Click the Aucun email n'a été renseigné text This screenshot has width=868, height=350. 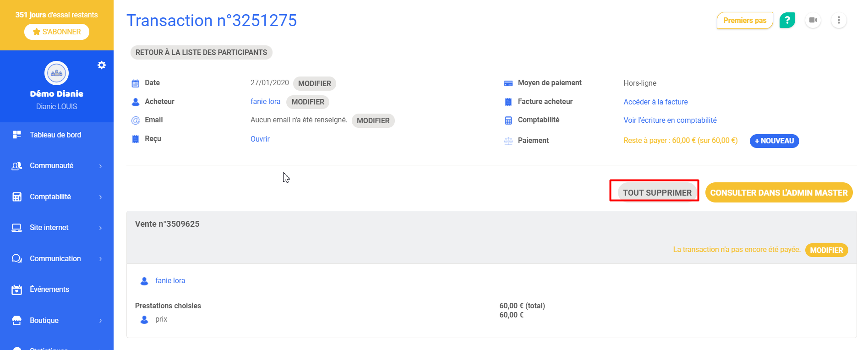pos(299,120)
